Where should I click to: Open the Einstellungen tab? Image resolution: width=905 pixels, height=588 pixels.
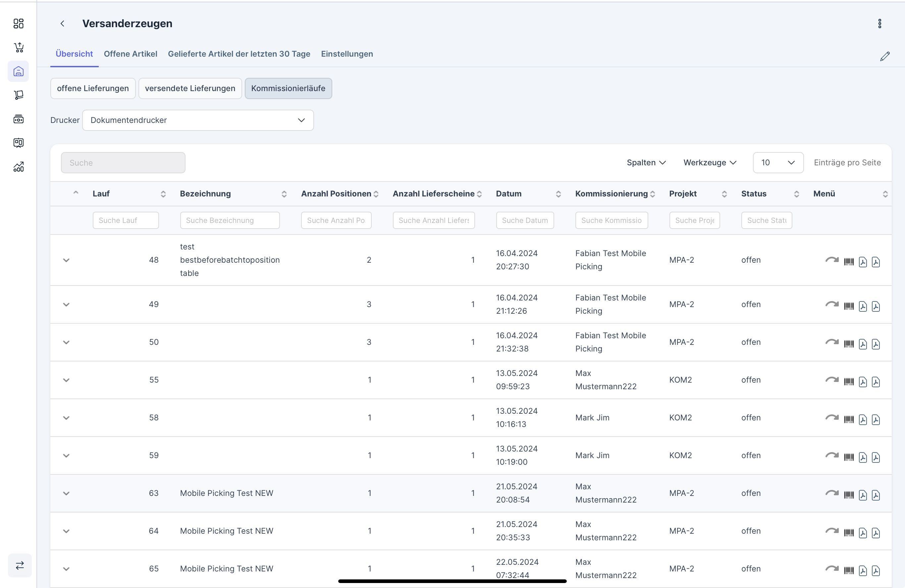coord(347,54)
